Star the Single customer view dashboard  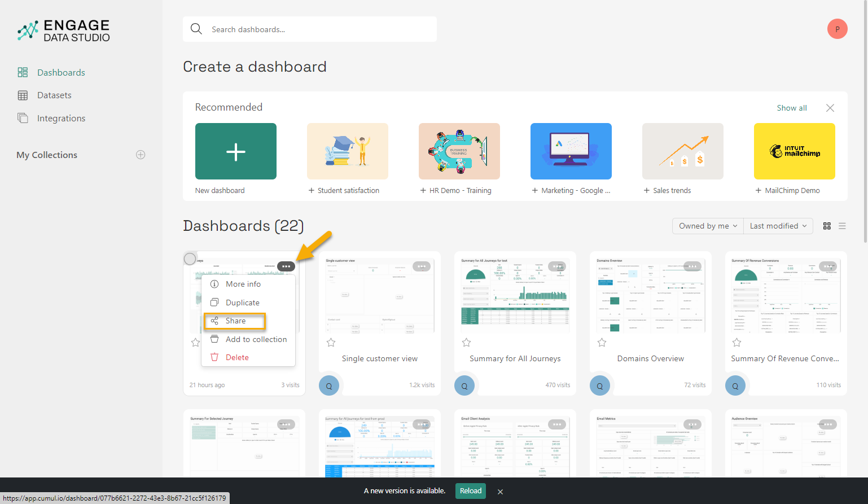tap(331, 342)
